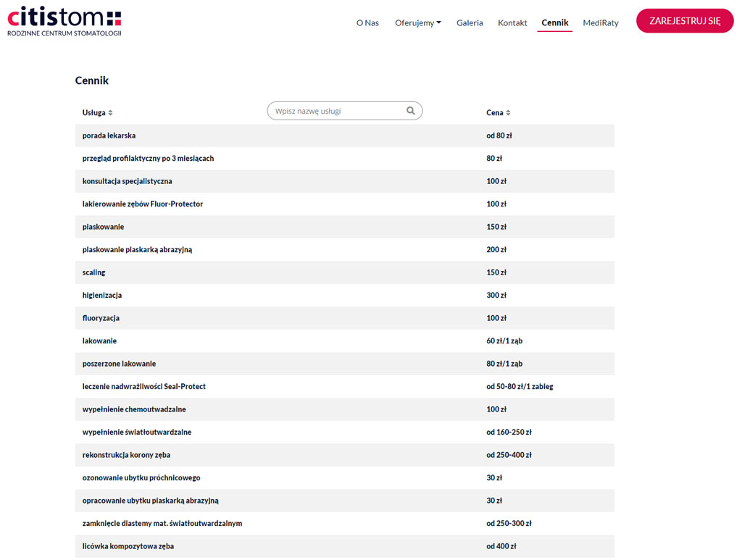
Task: Select wypełnienie chemoutwadzalne
Action: [134, 409]
